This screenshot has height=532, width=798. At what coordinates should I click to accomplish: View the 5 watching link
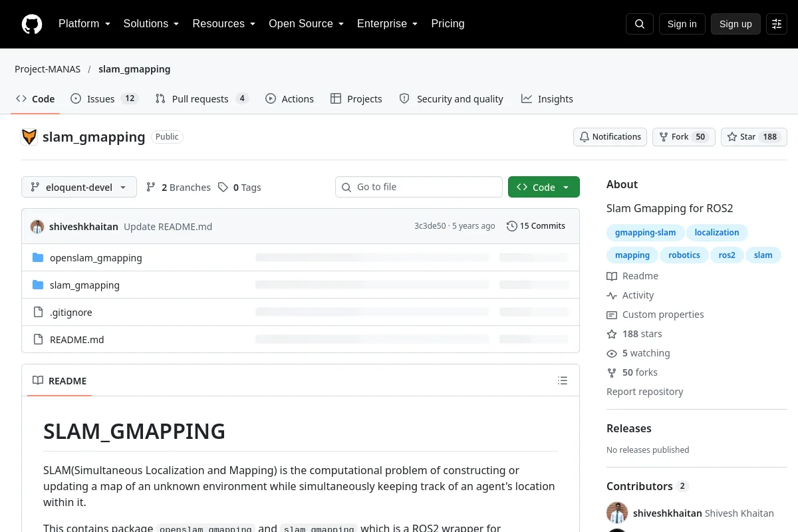point(638,353)
